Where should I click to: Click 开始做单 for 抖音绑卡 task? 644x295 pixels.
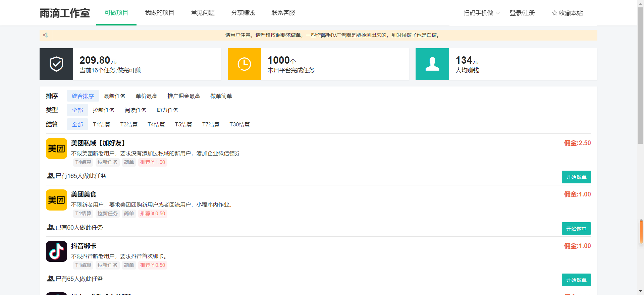coord(576,280)
